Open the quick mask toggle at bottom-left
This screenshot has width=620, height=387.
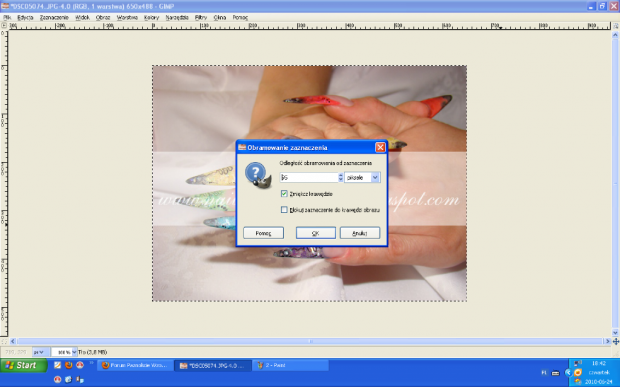pyautogui.click(x=4, y=341)
